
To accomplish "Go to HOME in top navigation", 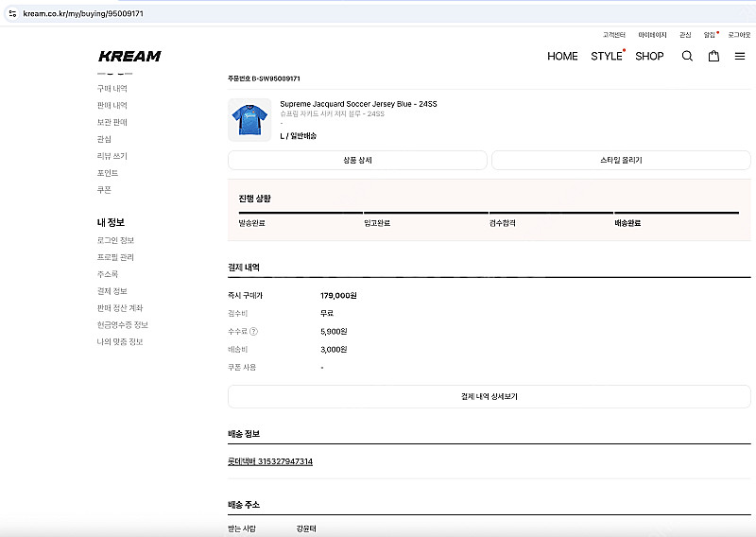I will pyautogui.click(x=562, y=56).
